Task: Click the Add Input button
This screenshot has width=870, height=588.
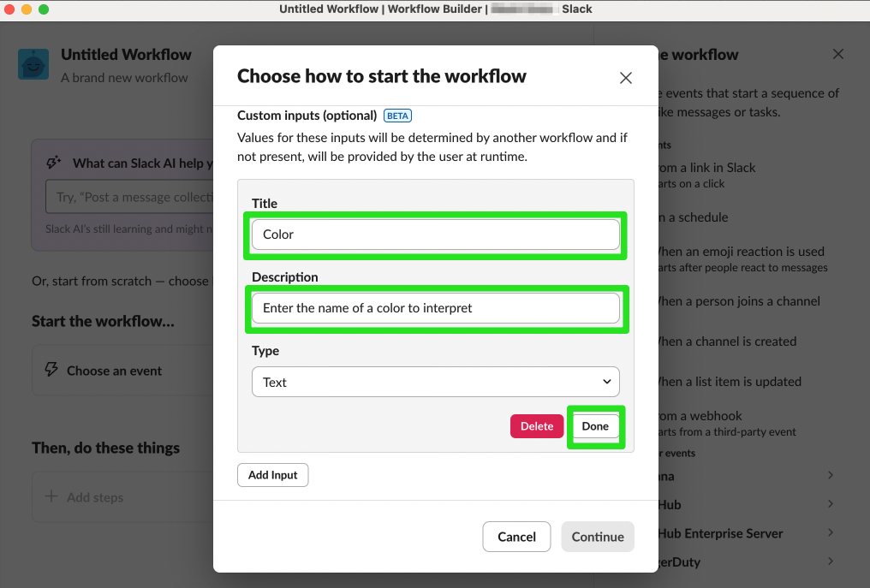Action: [x=272, y=474]
